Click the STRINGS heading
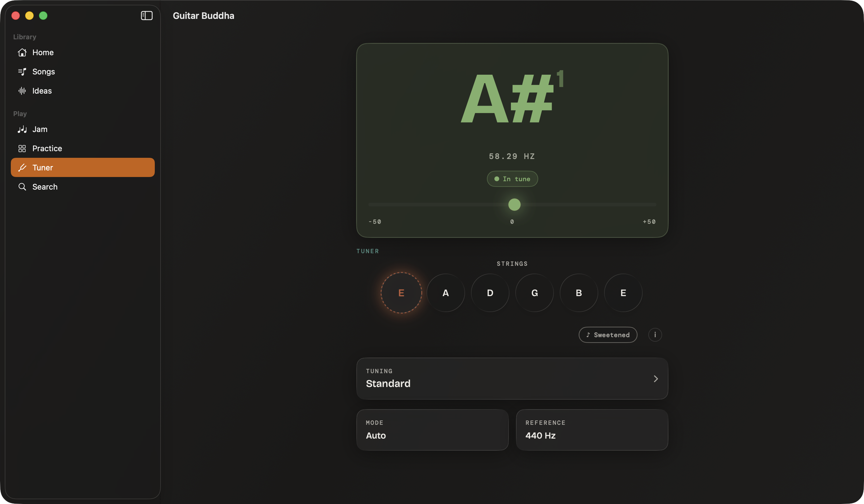The width and height of the screenshot is (864, 504). pyautogui.click(x=512, y=264)
